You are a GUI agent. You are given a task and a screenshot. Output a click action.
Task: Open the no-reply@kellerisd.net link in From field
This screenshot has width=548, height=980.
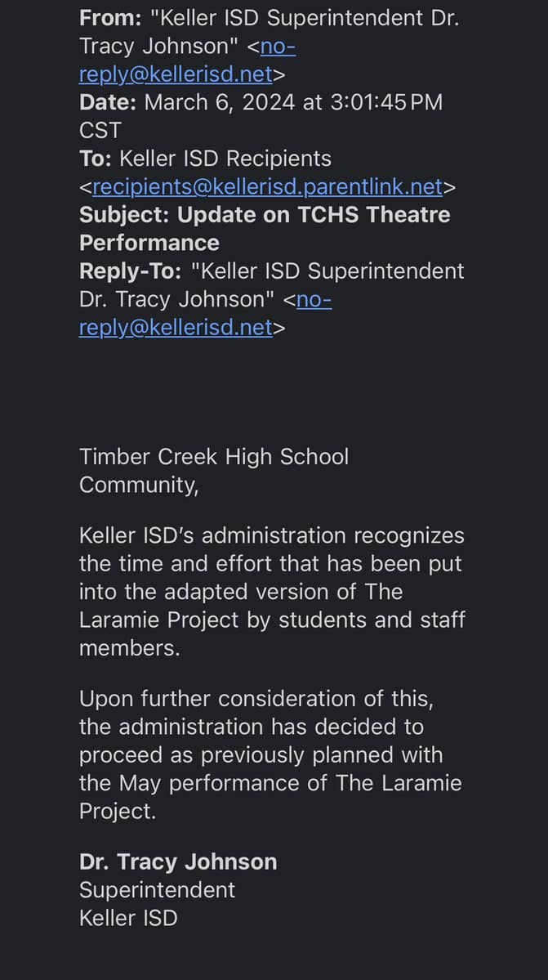coord(176,74)
